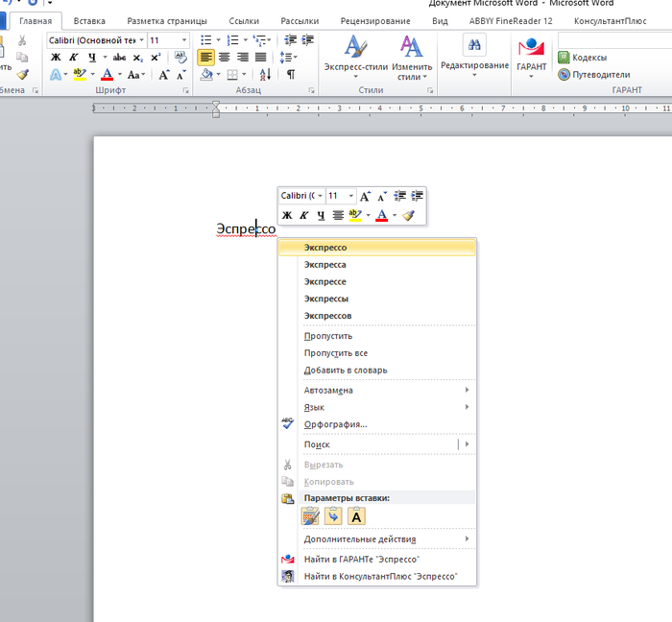The image size is (672, 622).
Task: Click the grow font icon in mini toolbar
Action: [x=365, y=196]
